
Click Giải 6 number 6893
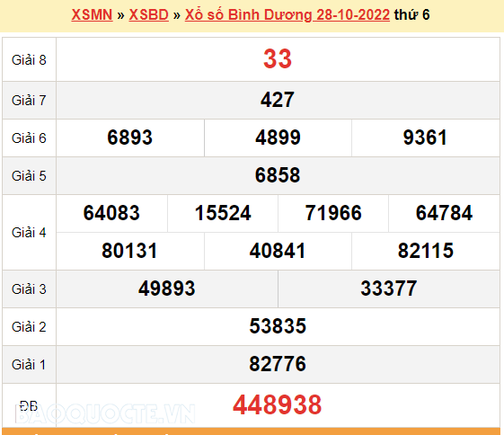(130, 138)
